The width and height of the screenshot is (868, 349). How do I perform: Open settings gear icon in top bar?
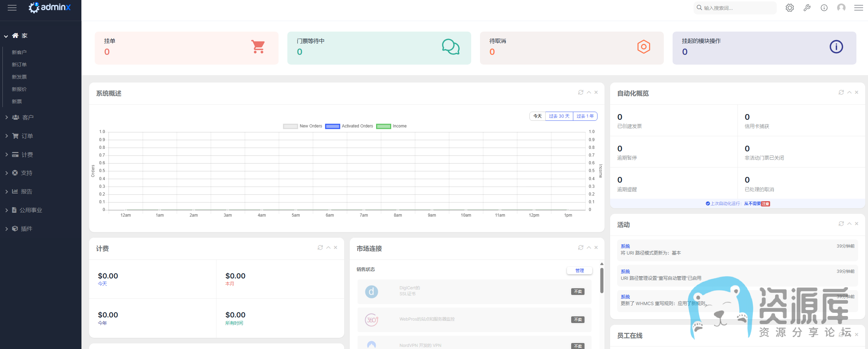pyautogui.click(x=789, y=8)
